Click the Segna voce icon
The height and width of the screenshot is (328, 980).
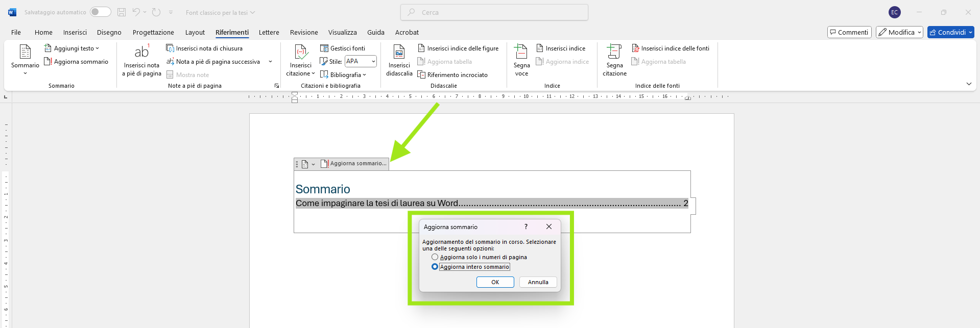click(x=521, y=52)
